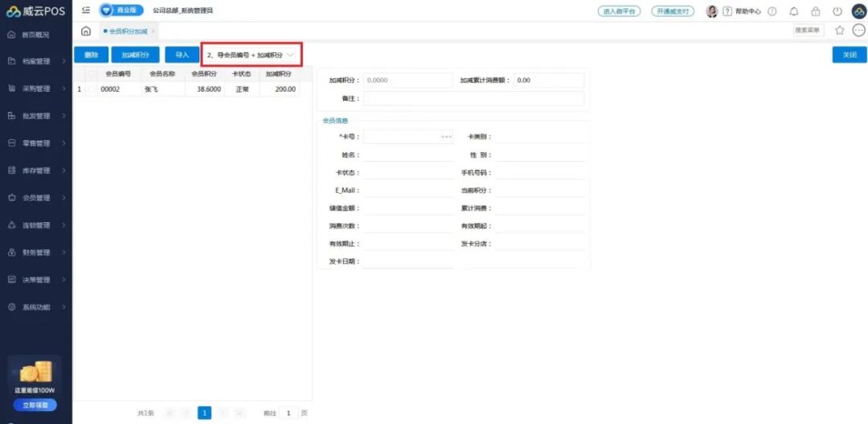
Task: Click the 卡号 lookup ellipsis in member info
Action: click(446, 137)
